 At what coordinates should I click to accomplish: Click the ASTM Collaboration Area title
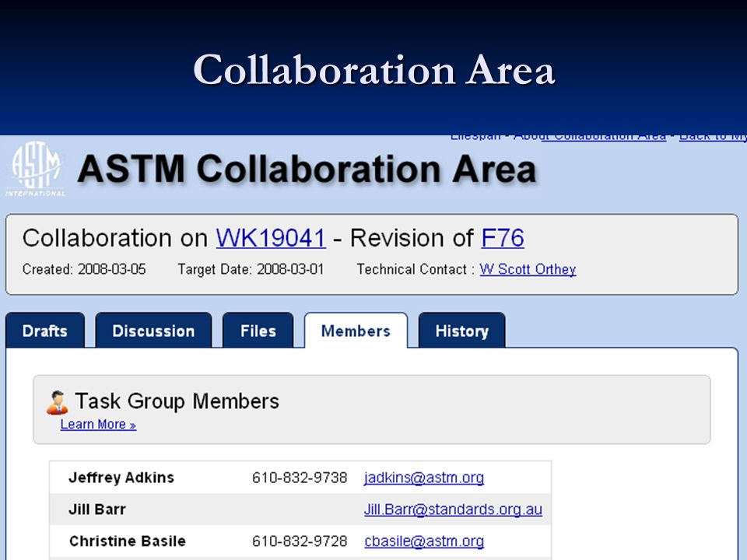pyautogui.click(x=307, y=169)
